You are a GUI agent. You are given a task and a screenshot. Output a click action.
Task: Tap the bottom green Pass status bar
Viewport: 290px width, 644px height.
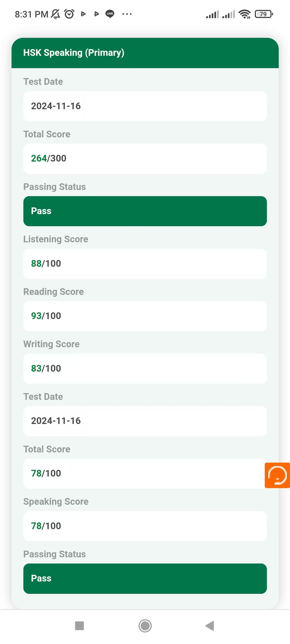(145, 579)
